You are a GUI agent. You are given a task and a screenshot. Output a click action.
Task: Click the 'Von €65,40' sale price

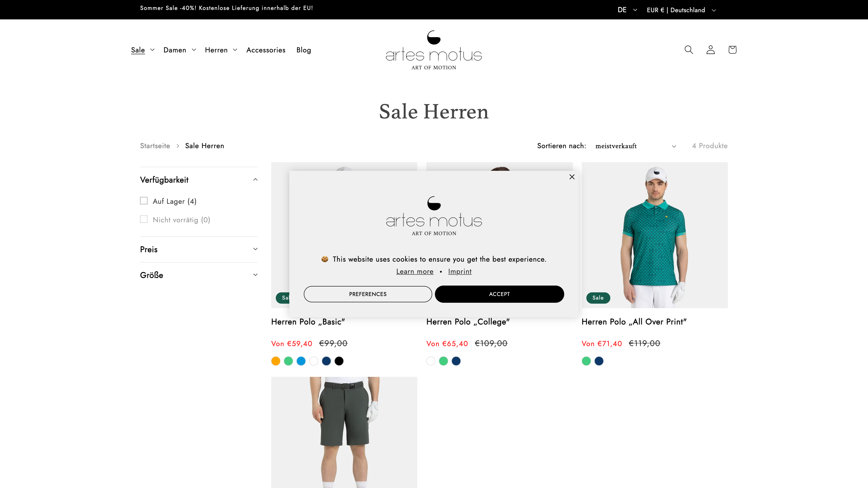(x=447, y=343)
